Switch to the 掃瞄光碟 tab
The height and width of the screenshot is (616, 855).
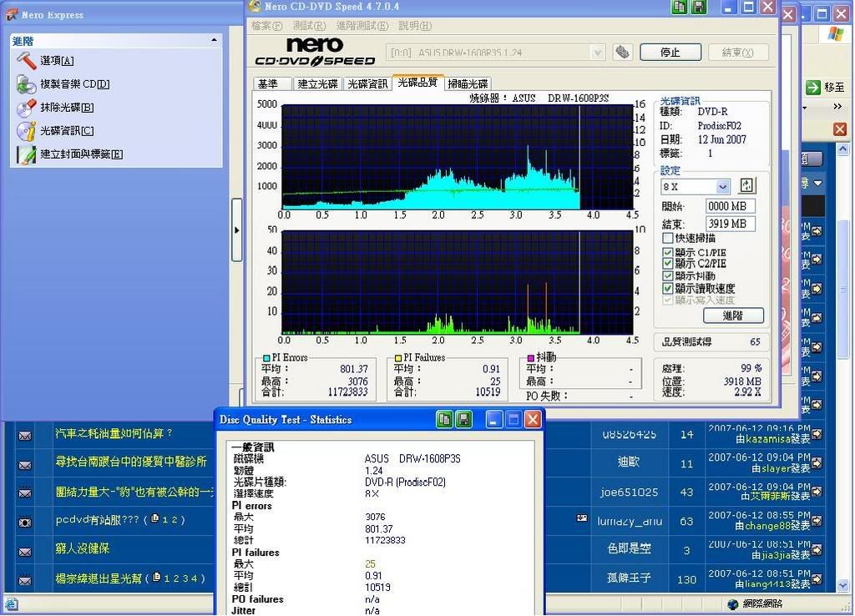(468, 84)
